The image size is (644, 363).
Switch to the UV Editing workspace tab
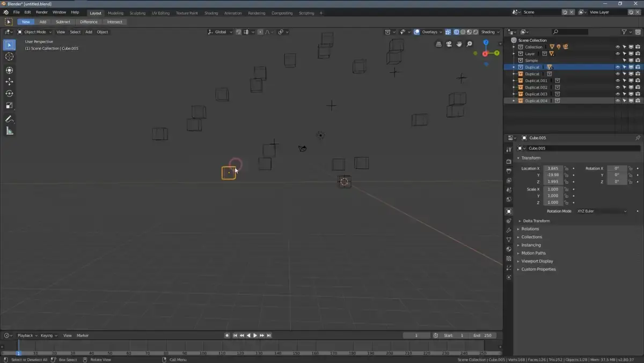pyautogui.click(x=160, y=13)
